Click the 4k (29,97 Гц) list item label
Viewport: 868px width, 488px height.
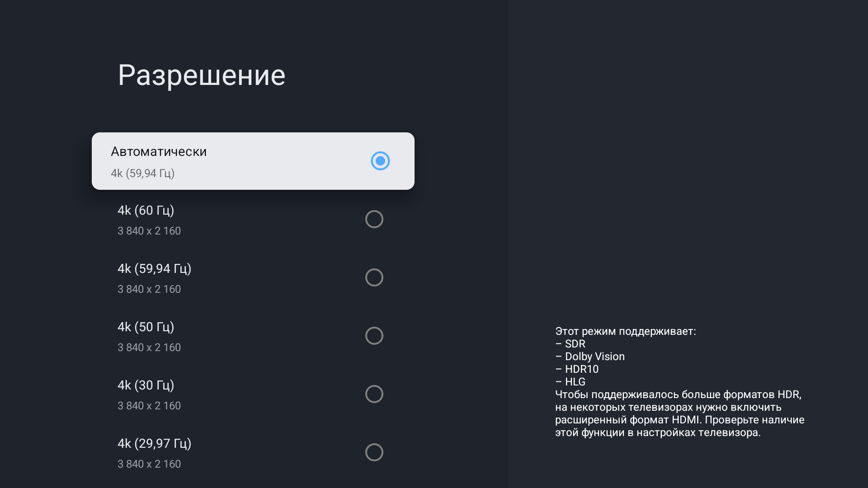tap(154, 444)
